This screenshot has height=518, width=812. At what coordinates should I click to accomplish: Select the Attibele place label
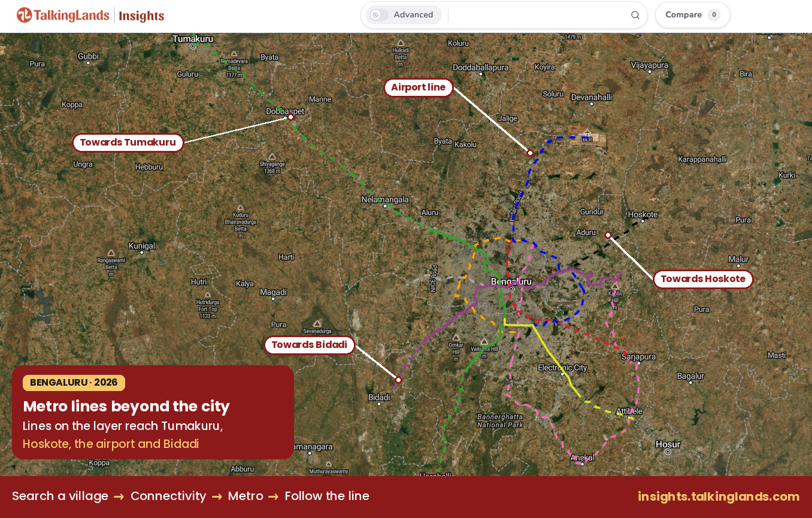point(629,411)
